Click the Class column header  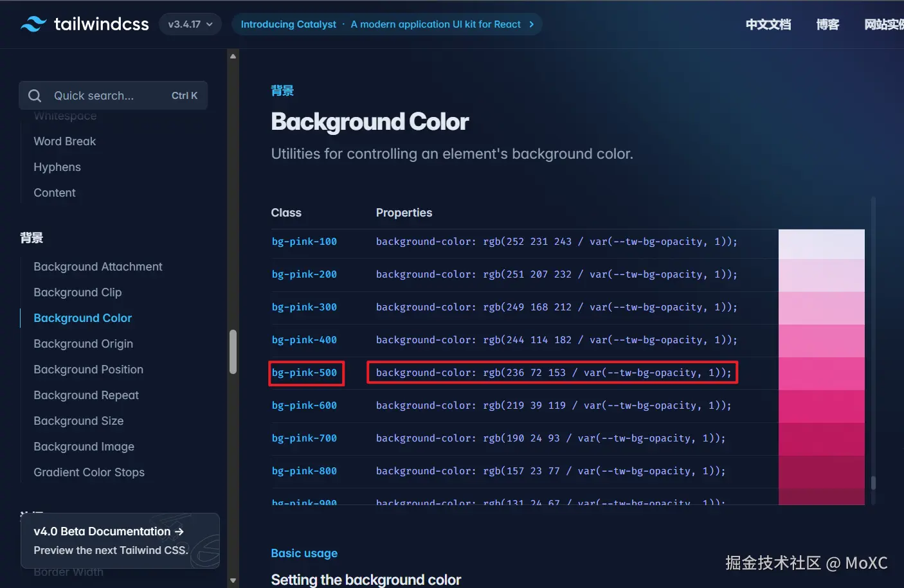coord(286,213)
